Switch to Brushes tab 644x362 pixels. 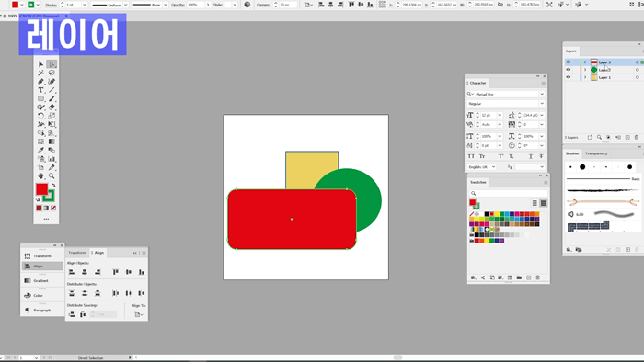tap(572, 153)
